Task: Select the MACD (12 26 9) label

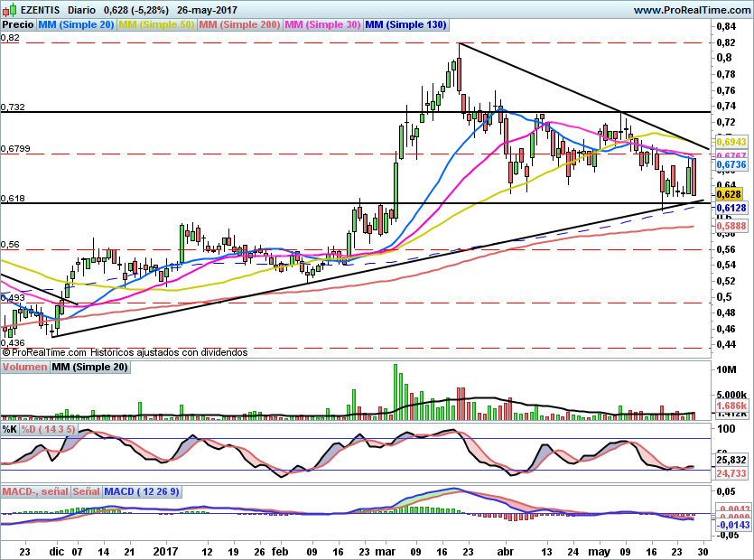Action: tap(142, 491)
